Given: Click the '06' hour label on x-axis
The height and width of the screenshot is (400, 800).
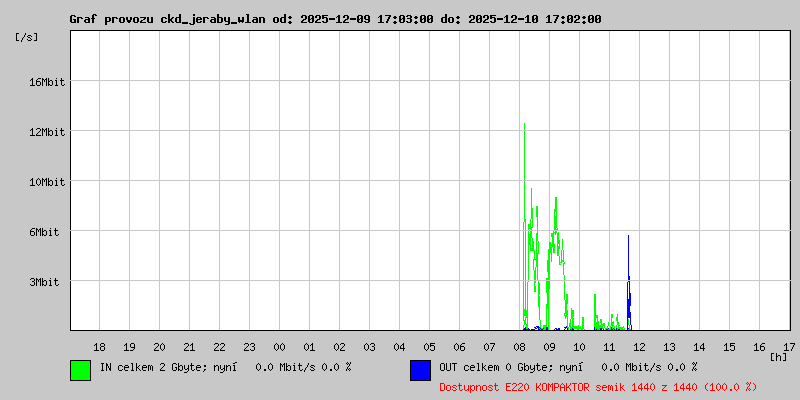Looking at the screenshot, I should tap(460, 347).
